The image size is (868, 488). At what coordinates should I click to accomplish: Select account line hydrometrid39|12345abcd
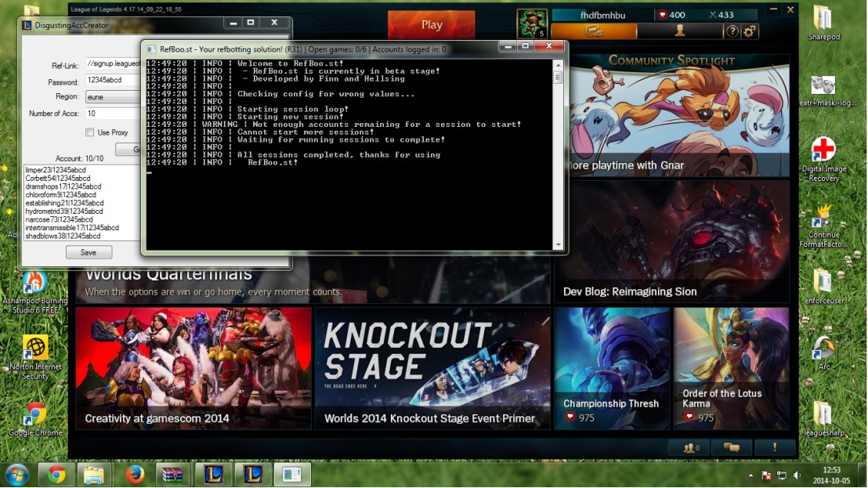coord(63,211)
